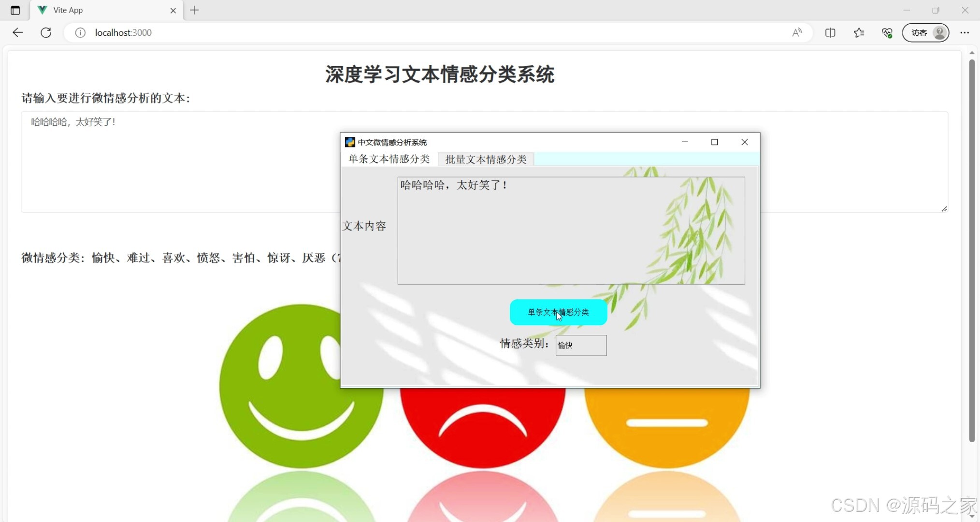
Task: Reload the localhost page
Action: coord(46,32)
